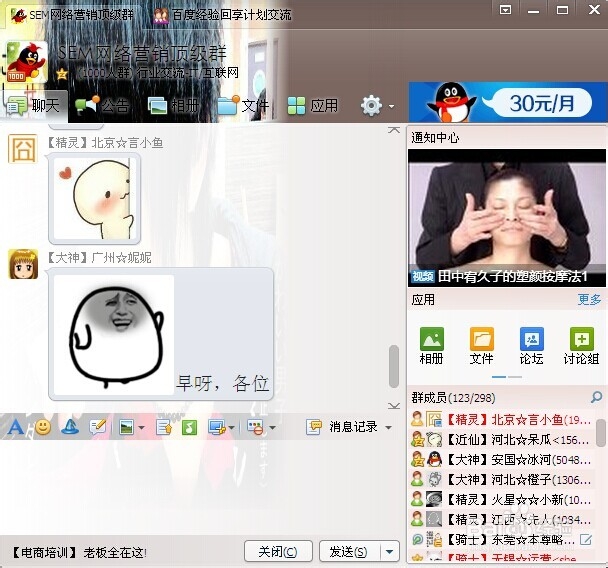Screen dimensions: 608x568
Task: Select member 【近仙】河北☆呆瓜 in list
Action: [x=502, y=440]
